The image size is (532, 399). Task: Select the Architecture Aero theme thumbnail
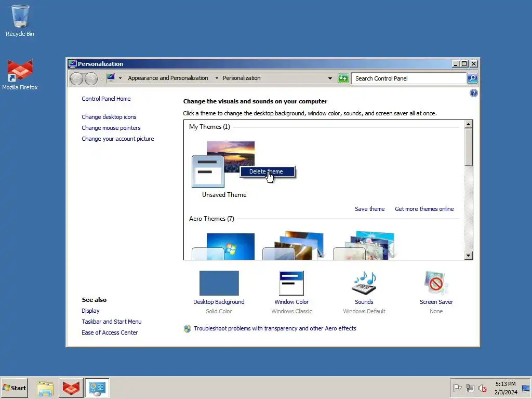pyautogui.click(x=294, y=246)
